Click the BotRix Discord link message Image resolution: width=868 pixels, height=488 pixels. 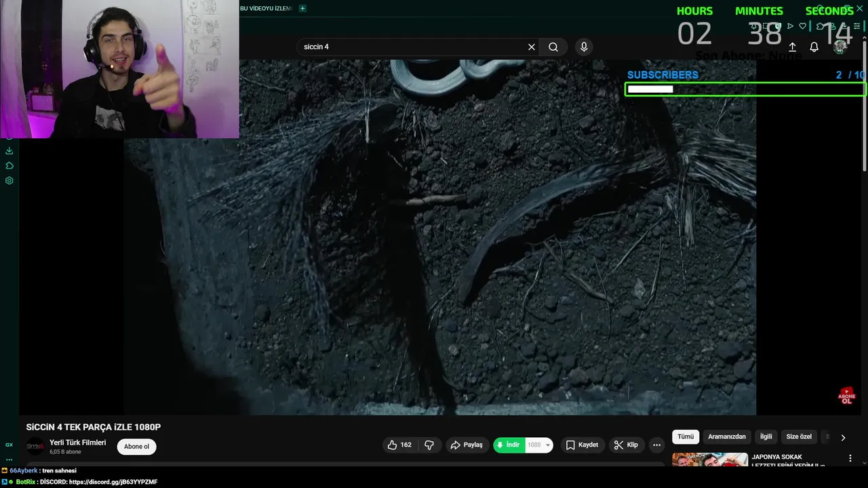(98, 482)
